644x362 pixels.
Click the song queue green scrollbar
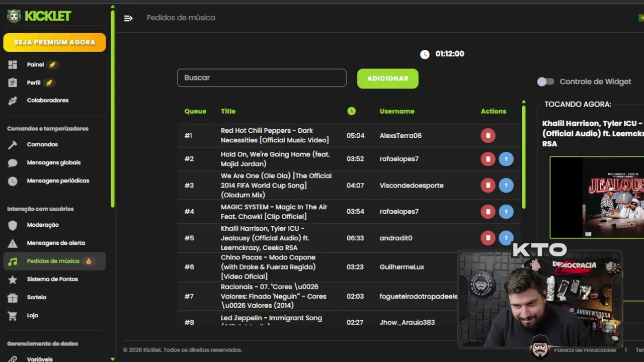click(523, 156)
